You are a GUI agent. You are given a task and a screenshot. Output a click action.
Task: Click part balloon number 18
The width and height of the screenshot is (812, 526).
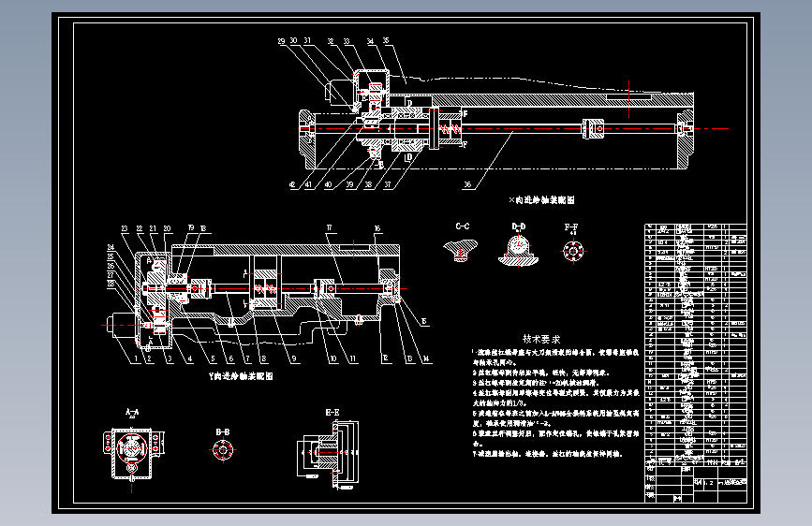point(203,228)
